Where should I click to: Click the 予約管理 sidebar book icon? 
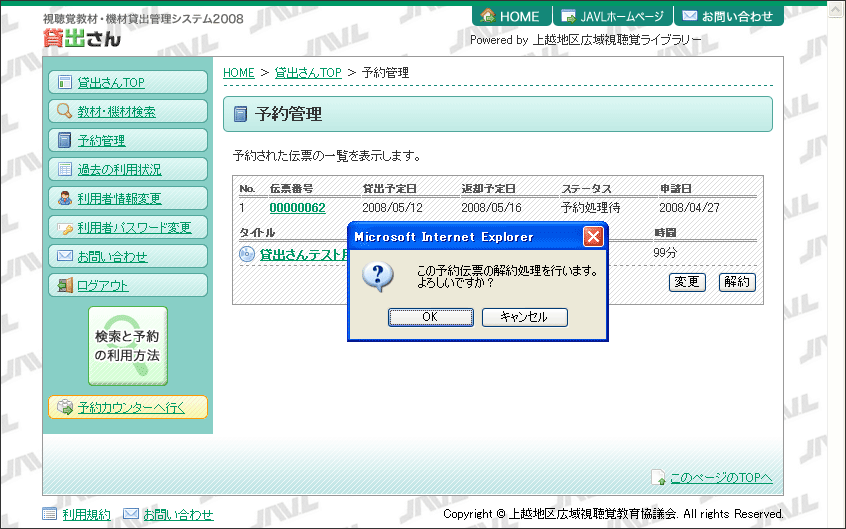64,141
